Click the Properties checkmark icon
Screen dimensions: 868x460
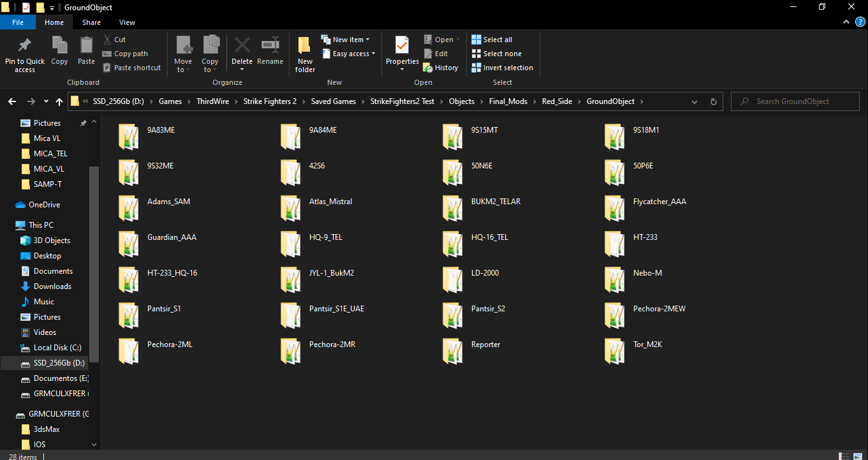tap(402, 45)
